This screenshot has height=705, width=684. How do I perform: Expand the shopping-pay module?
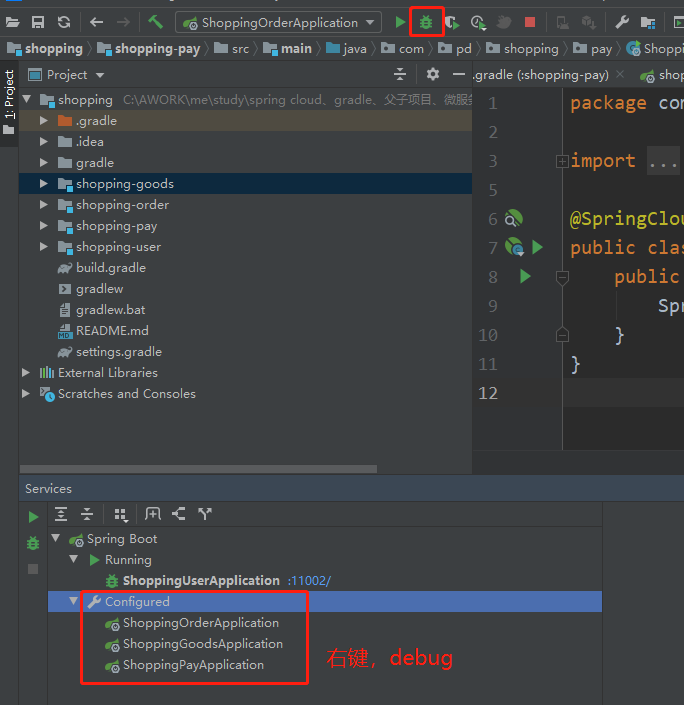(x=44, y=225)
